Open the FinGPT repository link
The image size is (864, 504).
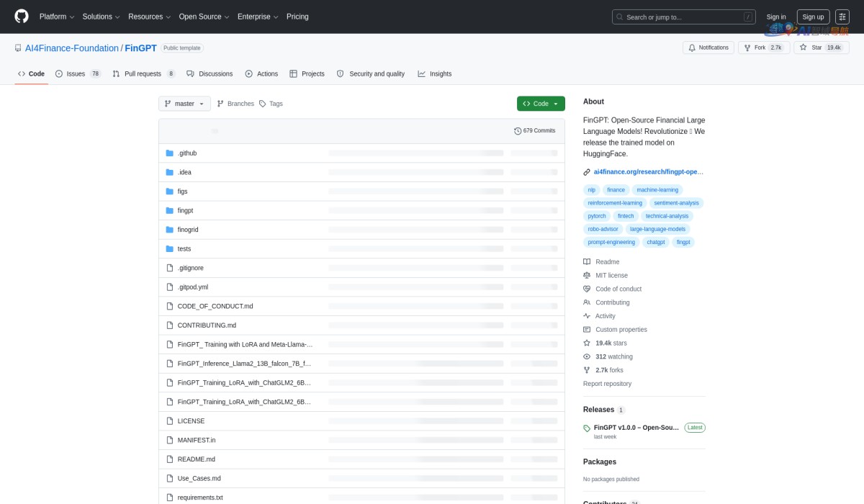click(140, 48)
